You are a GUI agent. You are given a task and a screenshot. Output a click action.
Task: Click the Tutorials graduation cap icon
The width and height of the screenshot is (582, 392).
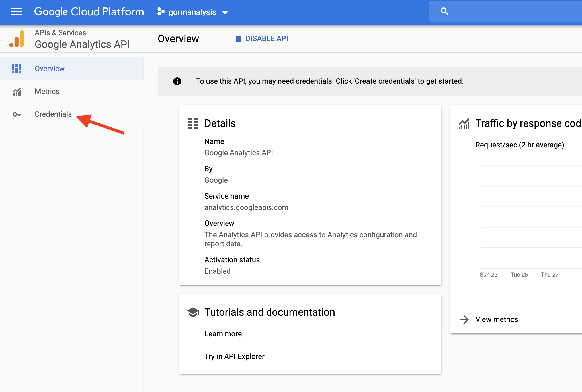tap(193, 312)
